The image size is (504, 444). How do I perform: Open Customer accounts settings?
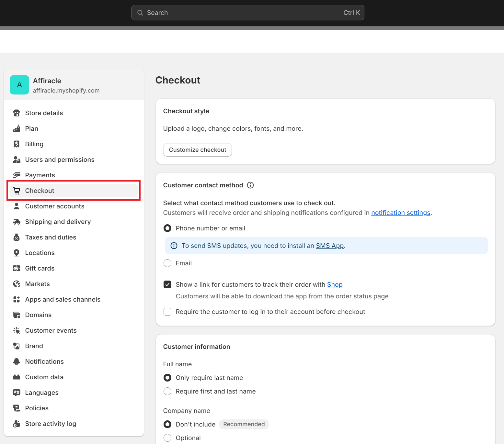tap(55, 206)
